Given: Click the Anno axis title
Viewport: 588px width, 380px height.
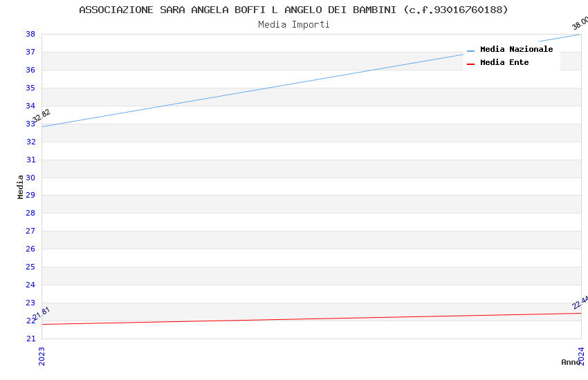Looking at the screenshot, I should tap(571, 362).
